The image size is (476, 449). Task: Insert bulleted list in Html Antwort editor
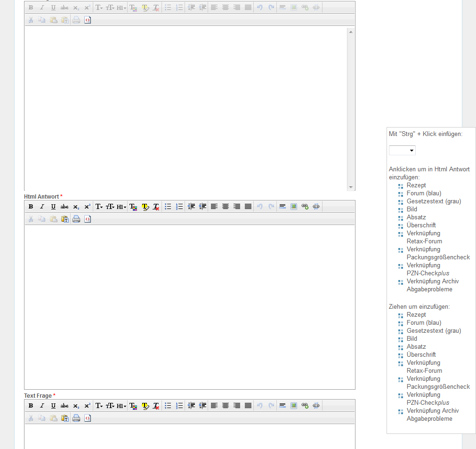click(168, 207)
